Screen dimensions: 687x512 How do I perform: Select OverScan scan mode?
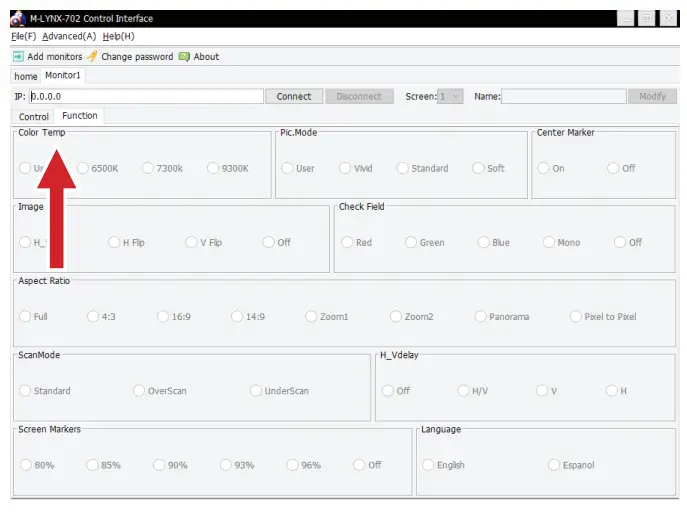click(160, 390)
